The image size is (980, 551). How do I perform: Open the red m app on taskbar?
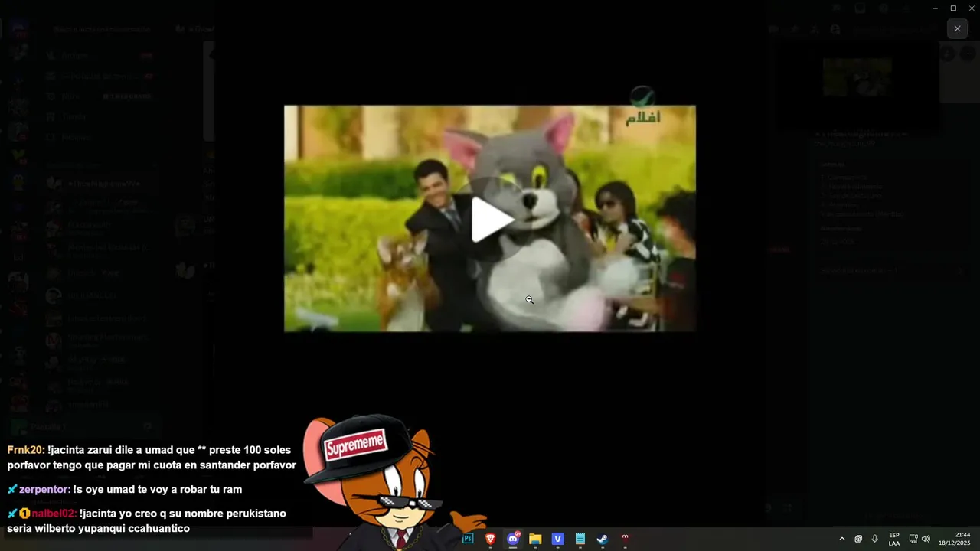click(625, 539)
